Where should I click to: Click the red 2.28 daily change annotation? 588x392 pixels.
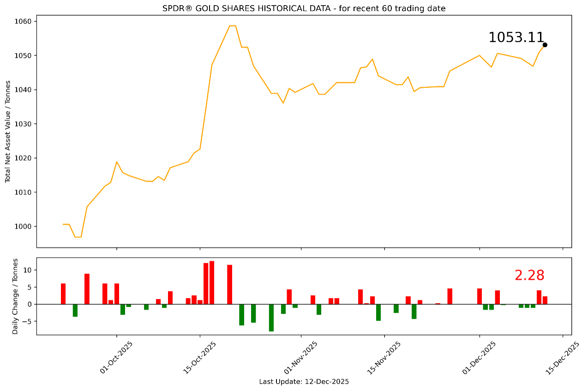pyautogui.click(x=529, y=275)
